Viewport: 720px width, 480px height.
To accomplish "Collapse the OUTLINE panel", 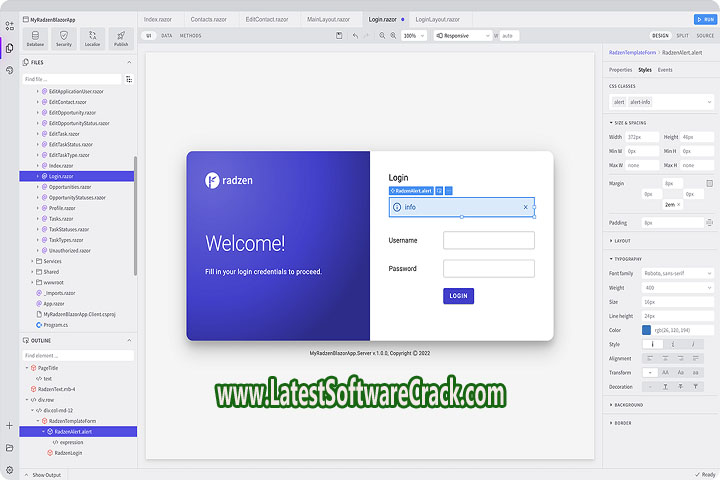I will tap(129, 340).
